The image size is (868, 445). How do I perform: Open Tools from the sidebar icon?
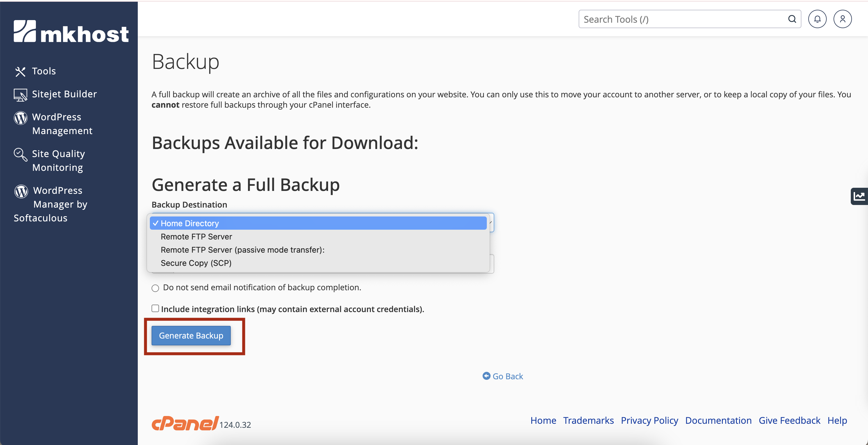(20, 71)
